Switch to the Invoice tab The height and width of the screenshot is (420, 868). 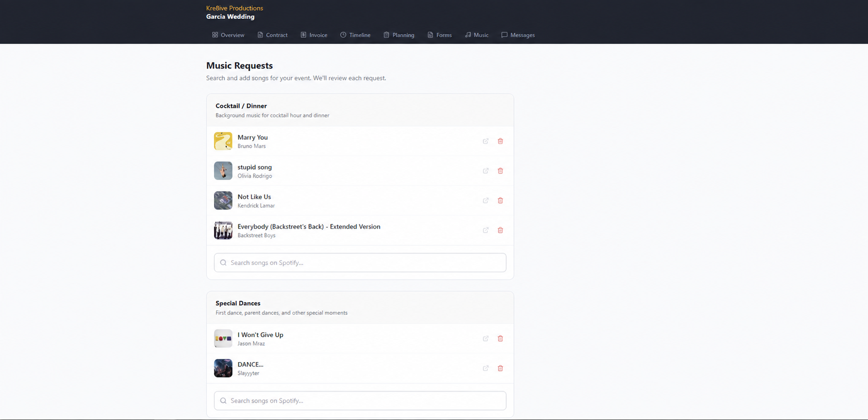click(314, 35)
